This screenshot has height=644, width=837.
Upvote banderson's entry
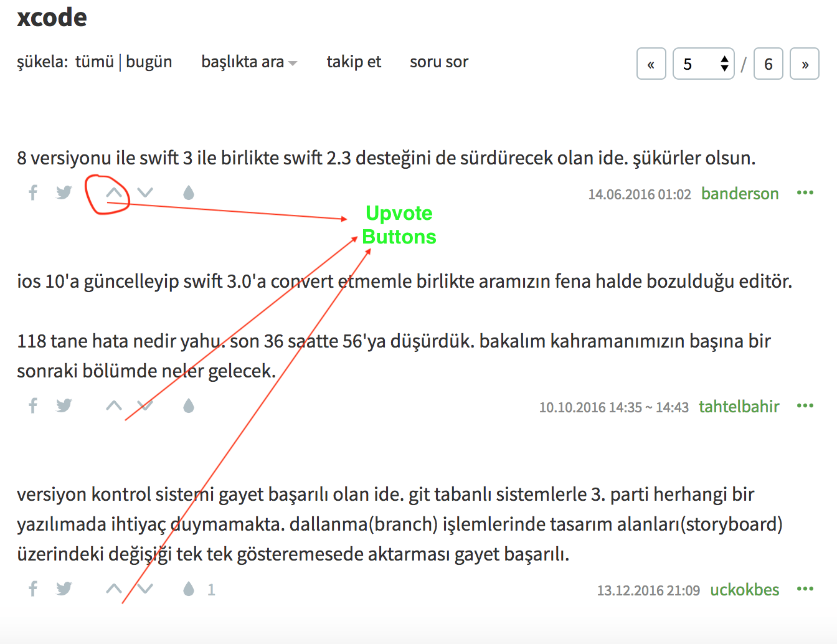pos(114,192)
